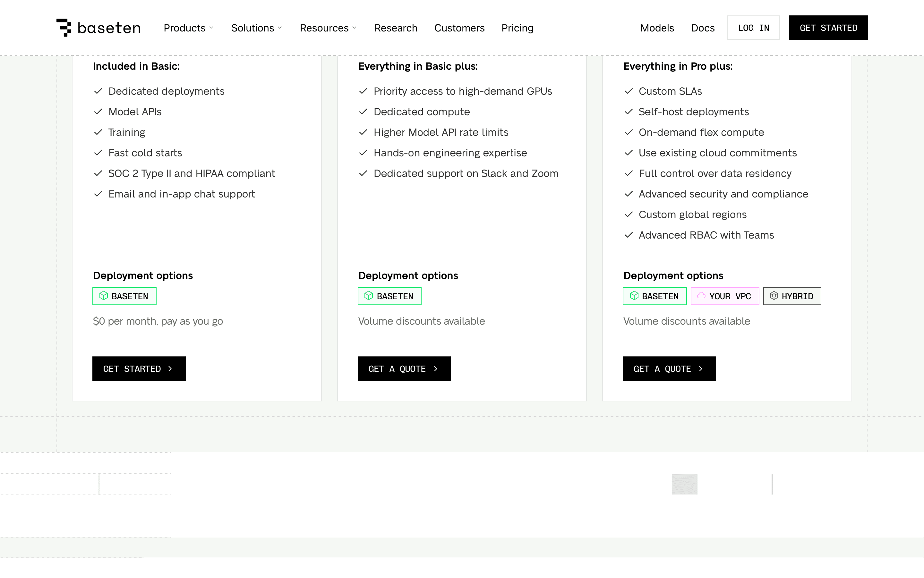Click 'Higher Model API rate limits' text
Image resolution: width=924 pixels, height=578 pixels.
441,132
